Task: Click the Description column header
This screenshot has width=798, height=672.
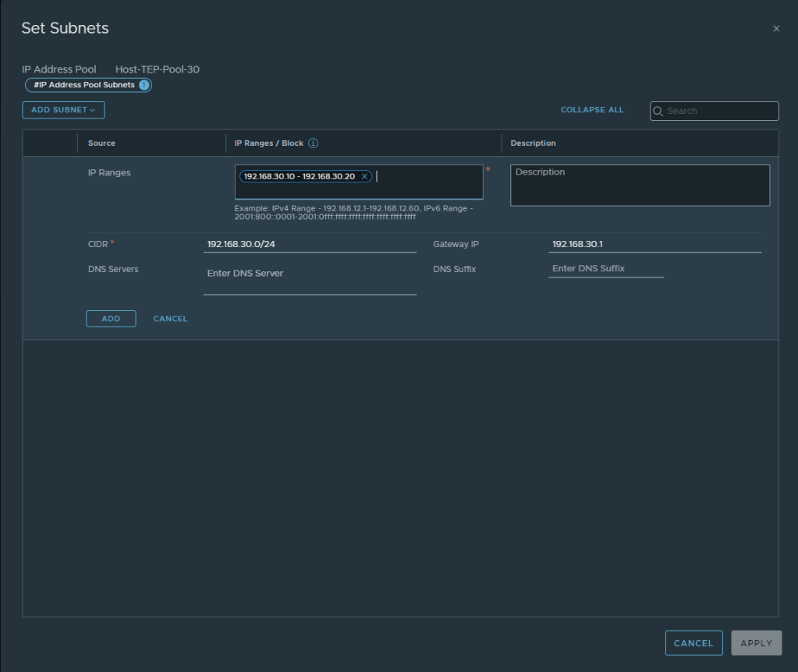Action: click(533, 143)
